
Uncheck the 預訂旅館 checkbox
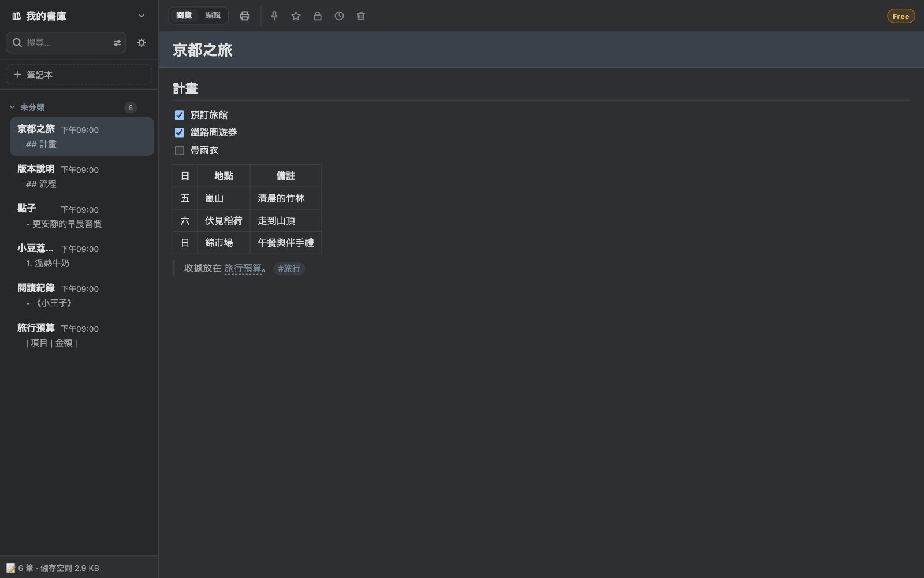coord(180,115)
